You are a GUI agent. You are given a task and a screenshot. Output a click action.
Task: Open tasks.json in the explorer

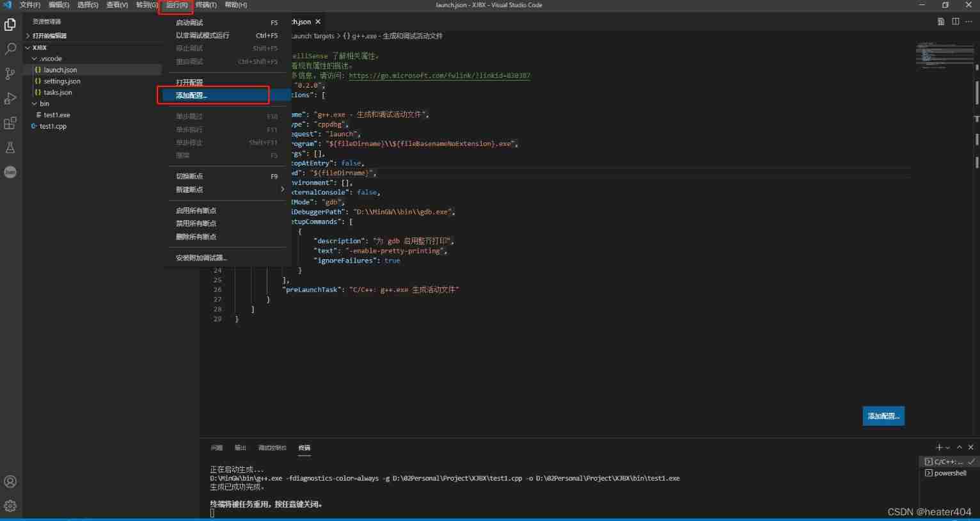pyautogui.click(x=58, y=92)
